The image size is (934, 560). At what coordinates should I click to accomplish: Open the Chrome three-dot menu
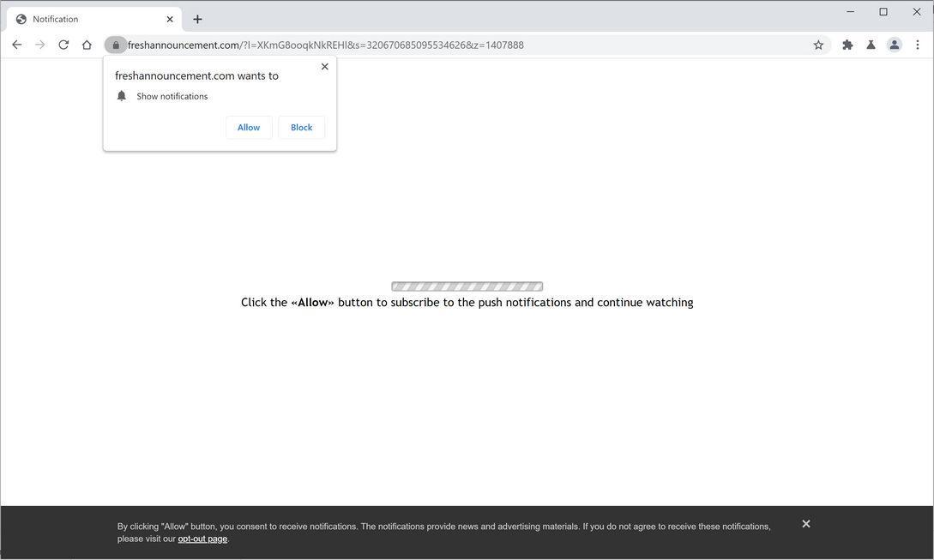point(918,45)
